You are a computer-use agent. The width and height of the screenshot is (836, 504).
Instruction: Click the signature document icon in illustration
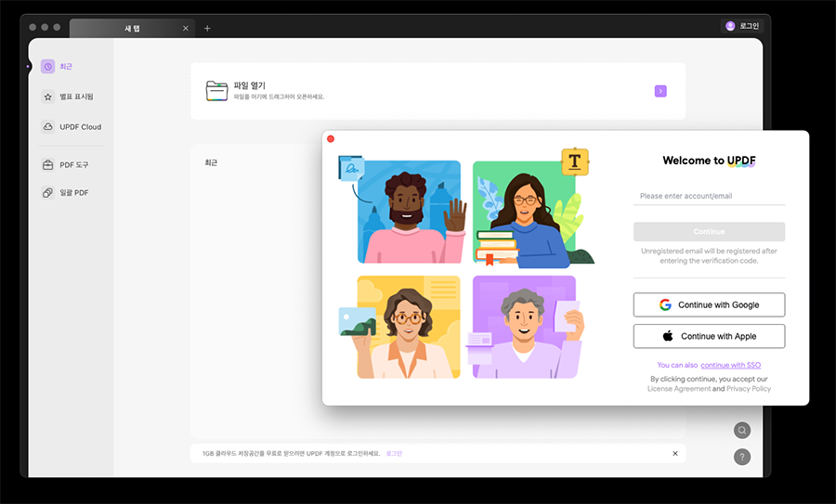(351, 168)
